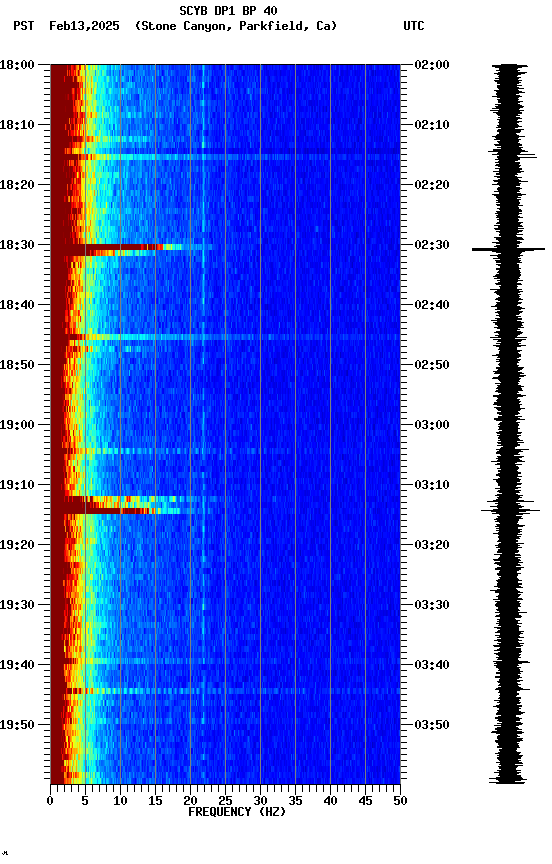Click the '35' frequency axis label

[295, 801]
